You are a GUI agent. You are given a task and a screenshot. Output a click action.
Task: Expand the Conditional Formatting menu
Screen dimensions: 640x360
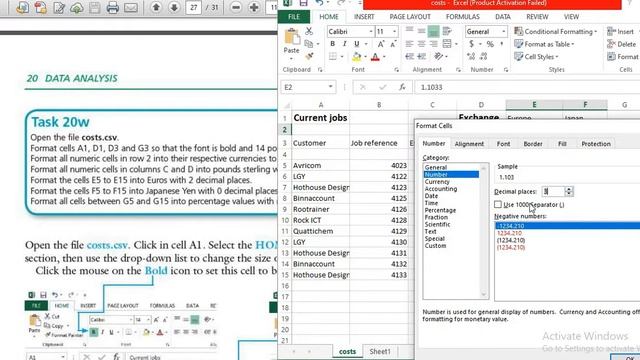point(556,31)
